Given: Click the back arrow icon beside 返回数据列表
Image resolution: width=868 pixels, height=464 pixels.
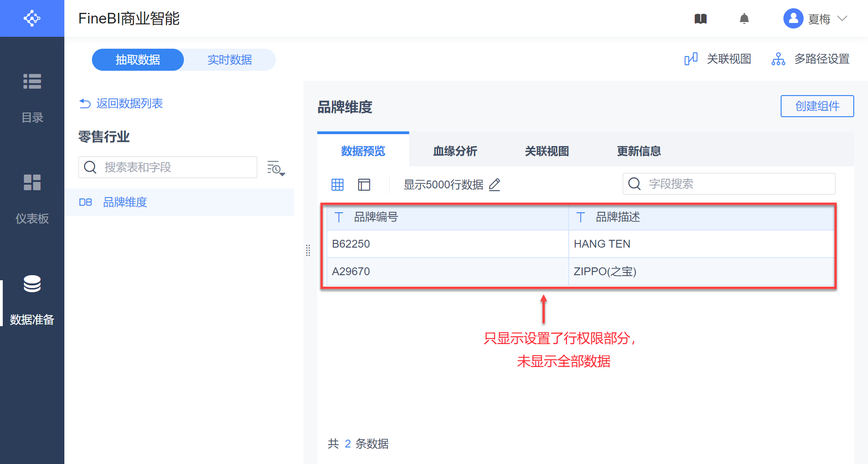Looking at the screenshot, I should [x=85, y=104].
